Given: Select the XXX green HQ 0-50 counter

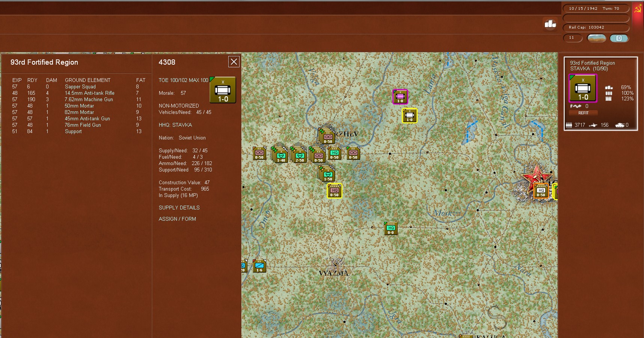Looking at the screenshot, I should pos(334,153).
